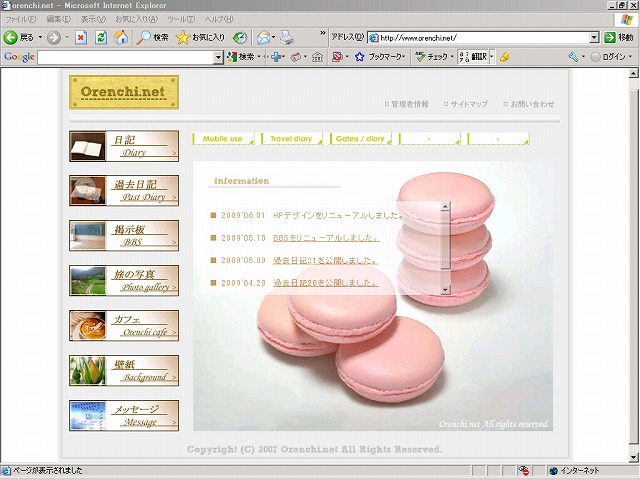Refresh the page with green arrows icon
This screenshot has width=640, height=480.
click(x=101, y=38)
